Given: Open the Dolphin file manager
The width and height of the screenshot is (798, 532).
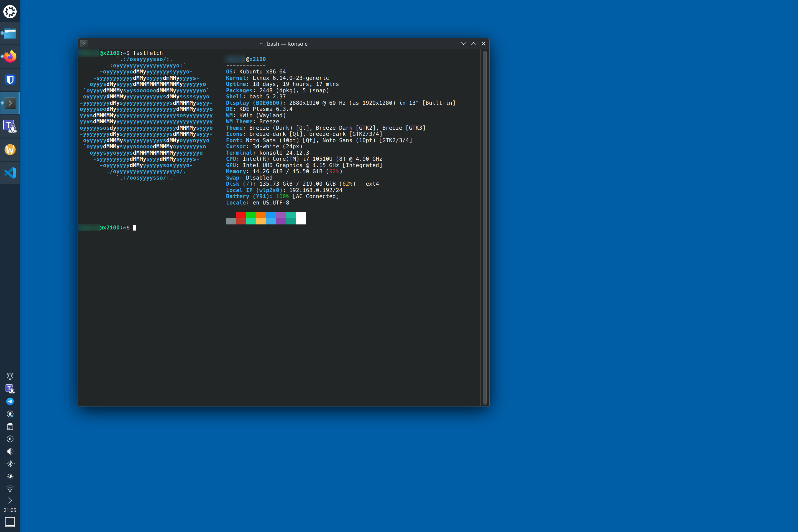Looking at the screenshot, I should coord(10,34).
